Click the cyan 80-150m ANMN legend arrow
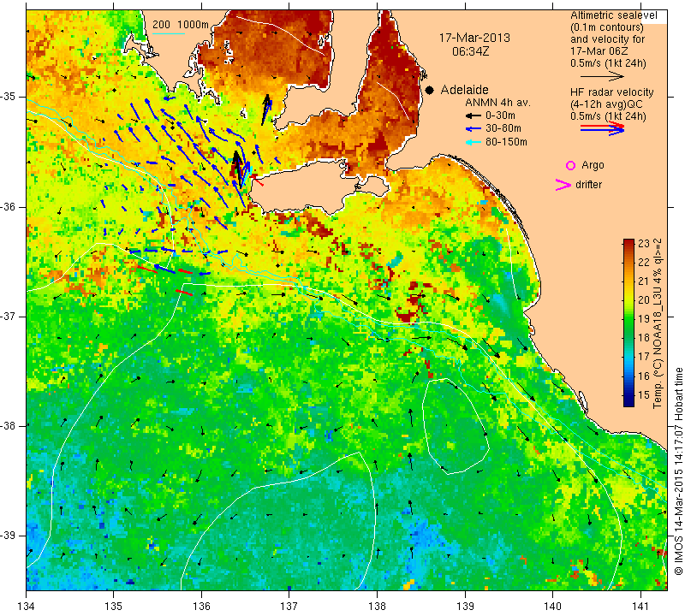685x616 pixels. tap(473, 142)
